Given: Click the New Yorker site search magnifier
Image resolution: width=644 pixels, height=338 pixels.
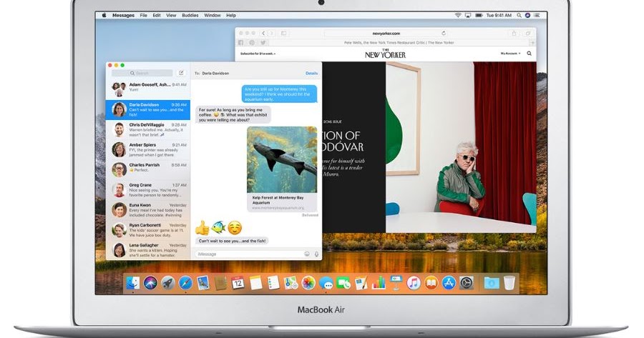Looking at the screenshot, I should pos(529,54).
